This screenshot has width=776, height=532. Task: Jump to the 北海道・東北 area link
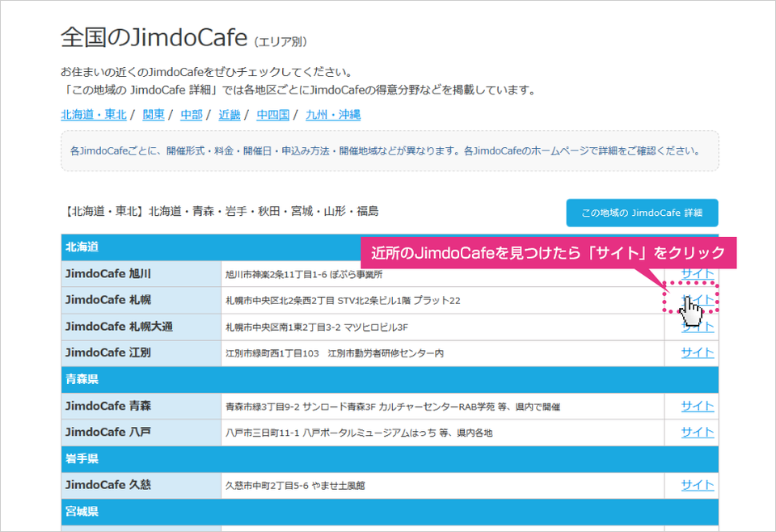[x=94, y=114]
